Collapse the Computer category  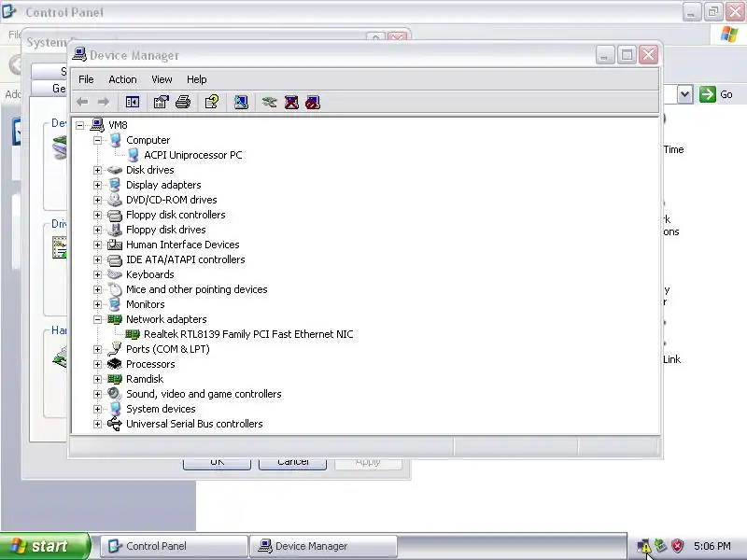[98, 140]
